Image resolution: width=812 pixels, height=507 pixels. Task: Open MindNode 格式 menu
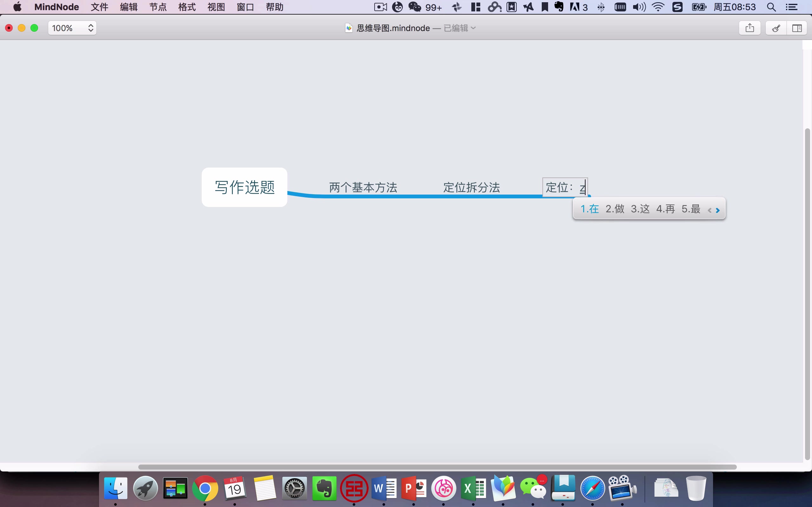(187, 6)
